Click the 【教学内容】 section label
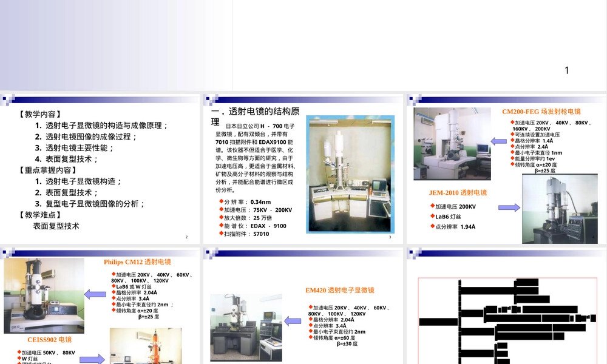Screen dimensions: 607x364 tap(40, 114)
